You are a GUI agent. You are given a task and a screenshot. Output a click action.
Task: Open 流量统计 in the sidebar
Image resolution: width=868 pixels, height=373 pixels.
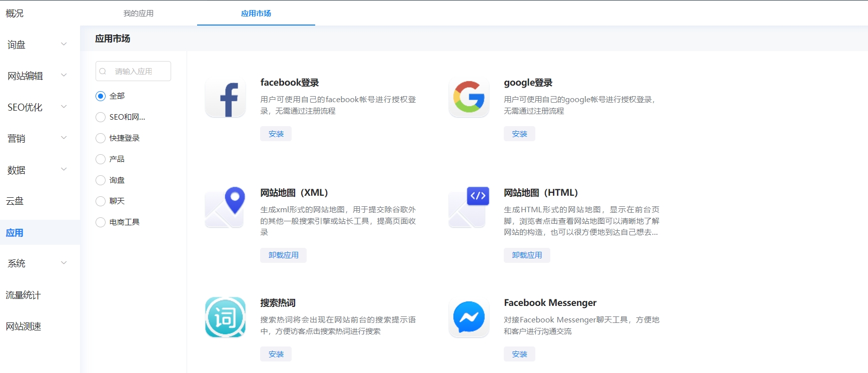click(x=23, y=295)
